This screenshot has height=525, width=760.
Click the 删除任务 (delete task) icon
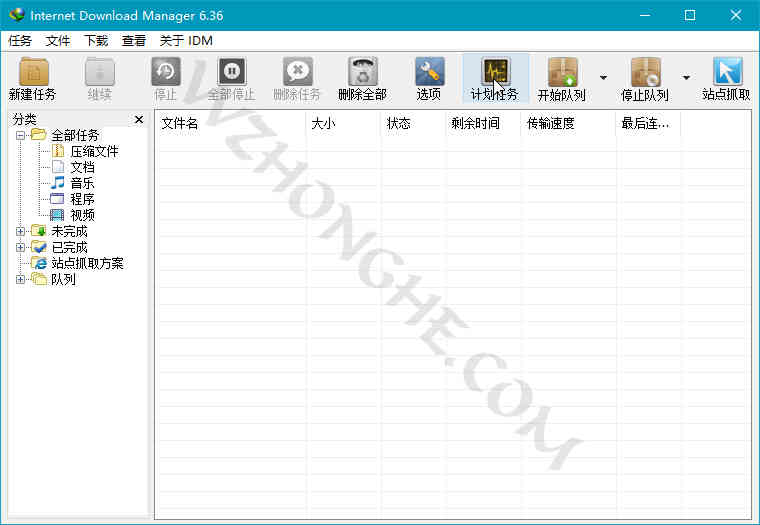coord(298,72)
